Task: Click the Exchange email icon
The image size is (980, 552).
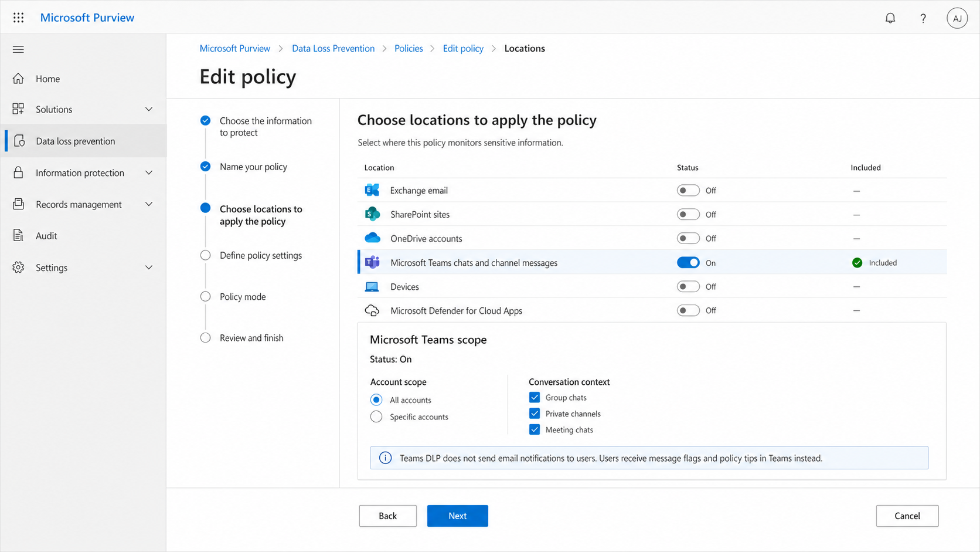Action: coord(372,190)
